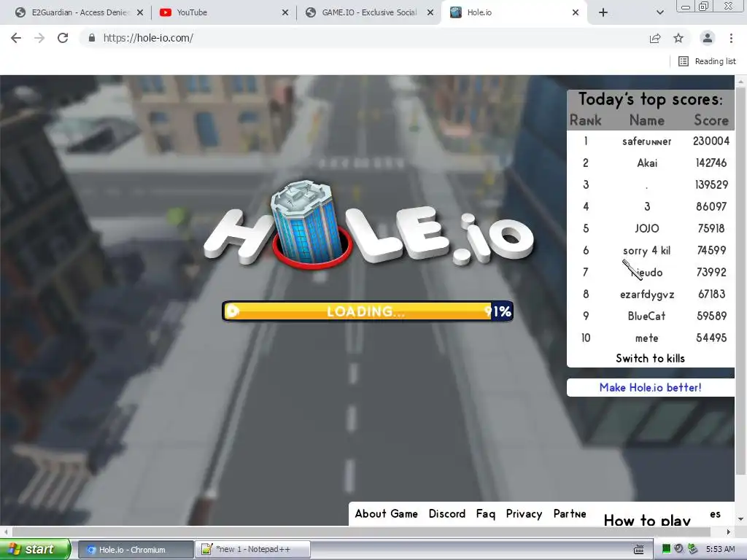The image size is (747, 560).
Task: Click the green system tray icon
Action: point(666,549)
